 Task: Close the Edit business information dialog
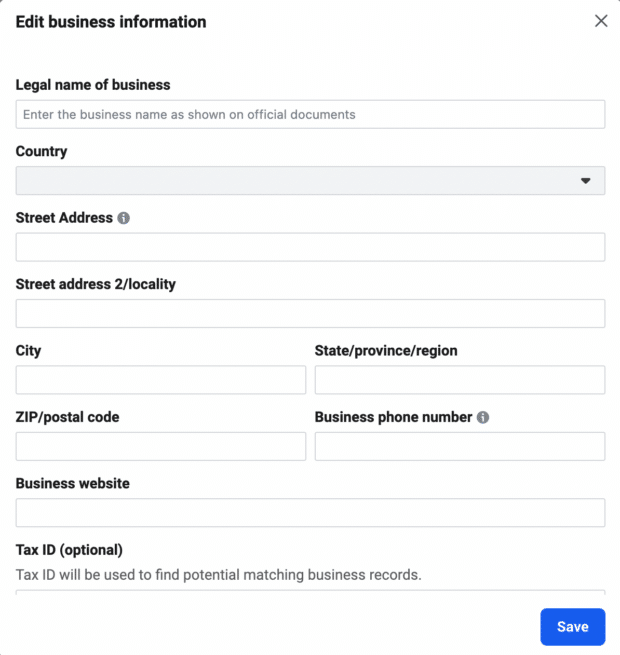[x=601, y=21]
